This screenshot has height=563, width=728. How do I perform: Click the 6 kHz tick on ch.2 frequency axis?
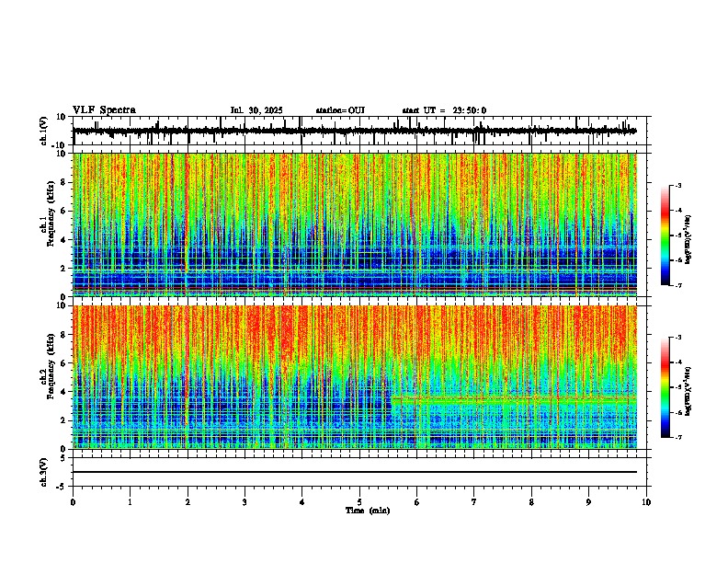64,363
